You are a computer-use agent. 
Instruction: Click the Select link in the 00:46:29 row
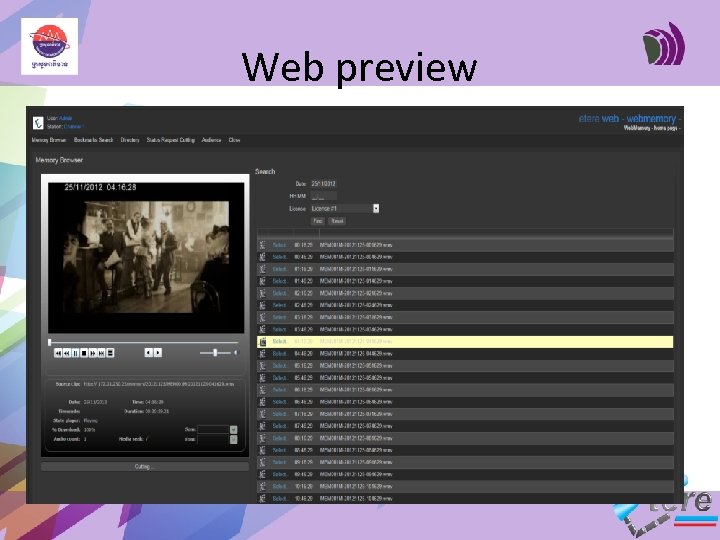[x=280, y=257]
